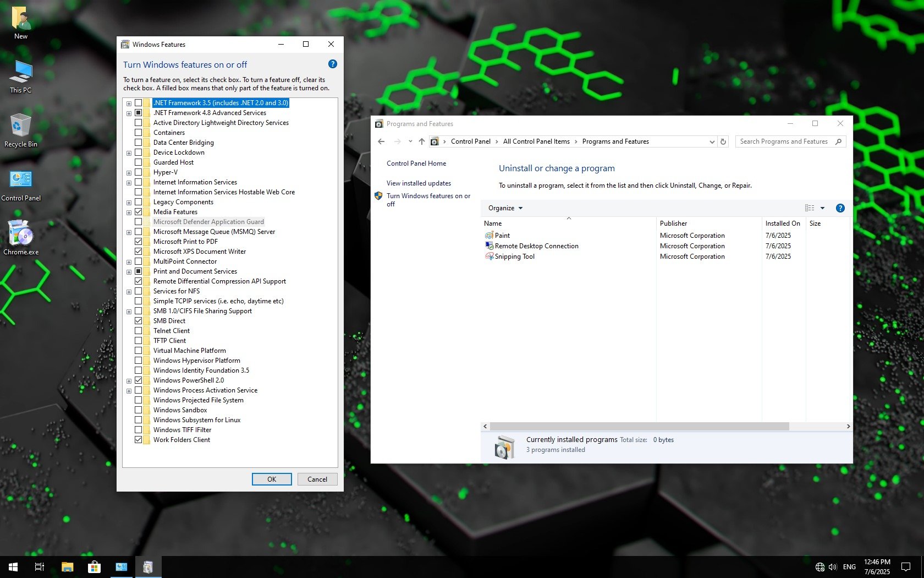924x578 pixels.
Task: Click the OK button
Action: [272, 479]
